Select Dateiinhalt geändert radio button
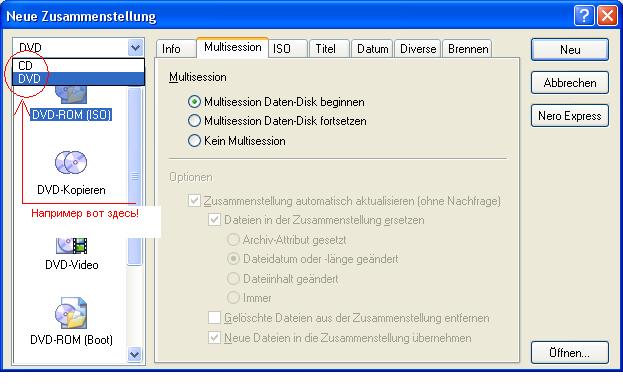Viewport: 623px width, 384px height. tap(233, 279)
